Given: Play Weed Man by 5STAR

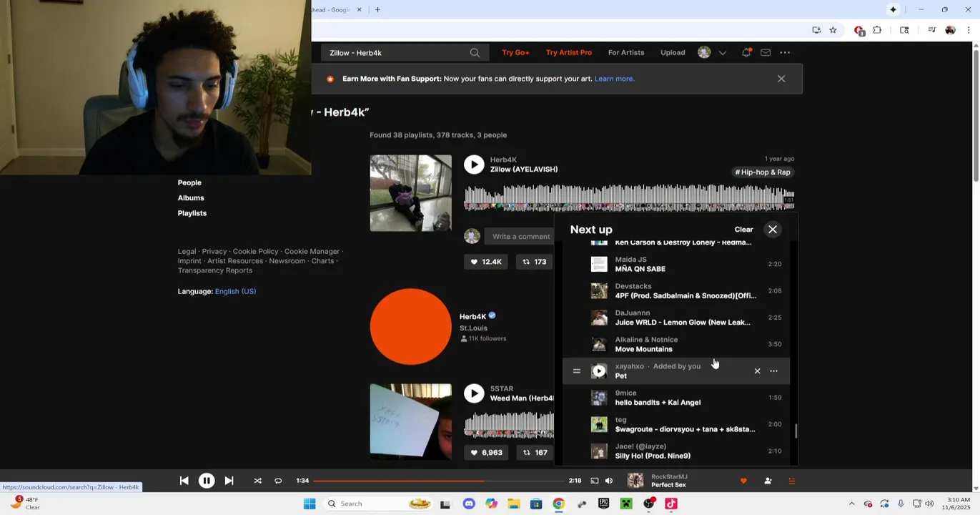Looking at the screenshot, I should pyautogui.click(x=474, y=393).
